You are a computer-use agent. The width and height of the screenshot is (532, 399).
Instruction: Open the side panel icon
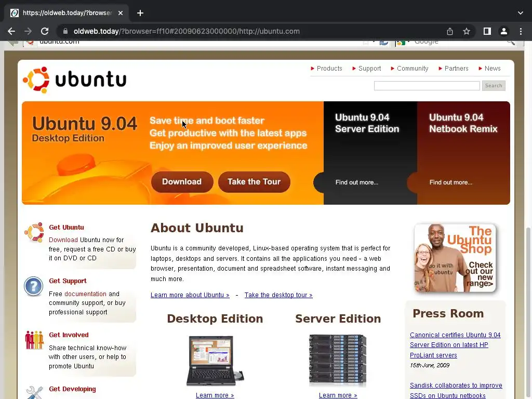pos(487,31)
